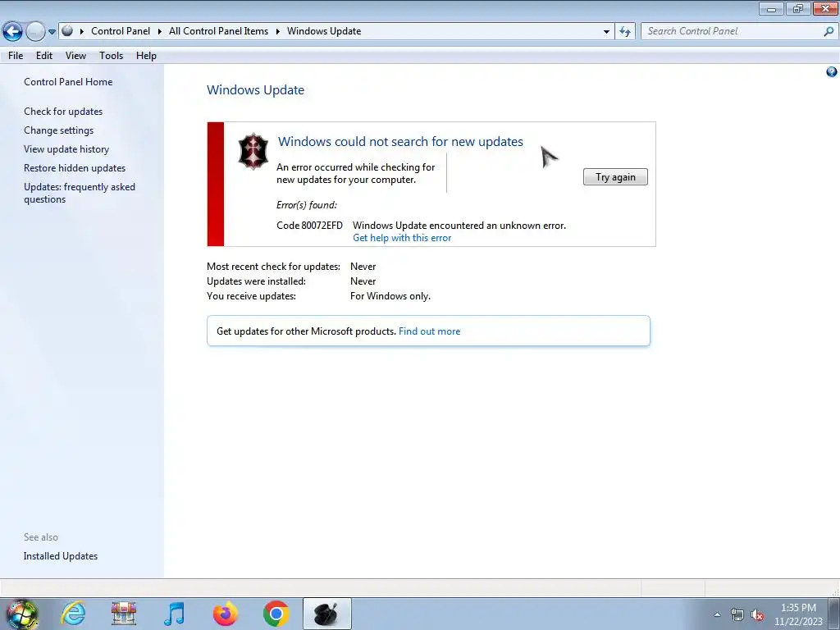The width and height of the screenshot is (840, 630).
Task: Open the address bar history dropdown
Action: pos(606,32)
